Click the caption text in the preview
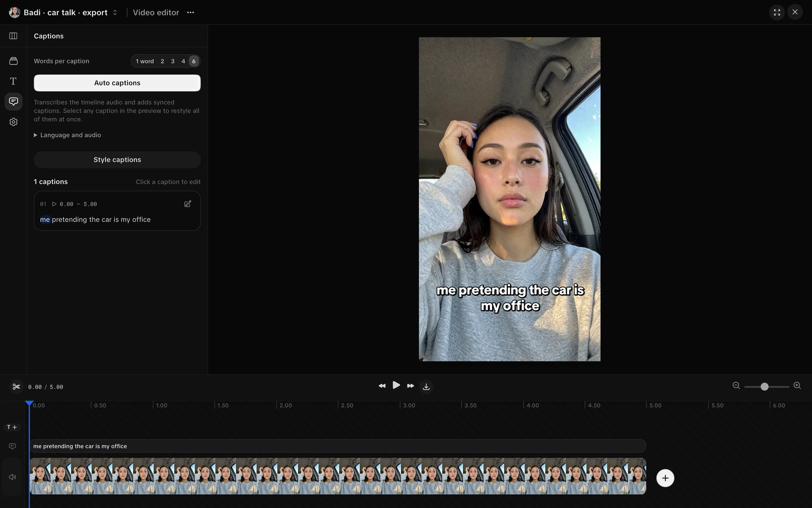Image resolution: width=812 pixels, height=508 pixels. 510,298
